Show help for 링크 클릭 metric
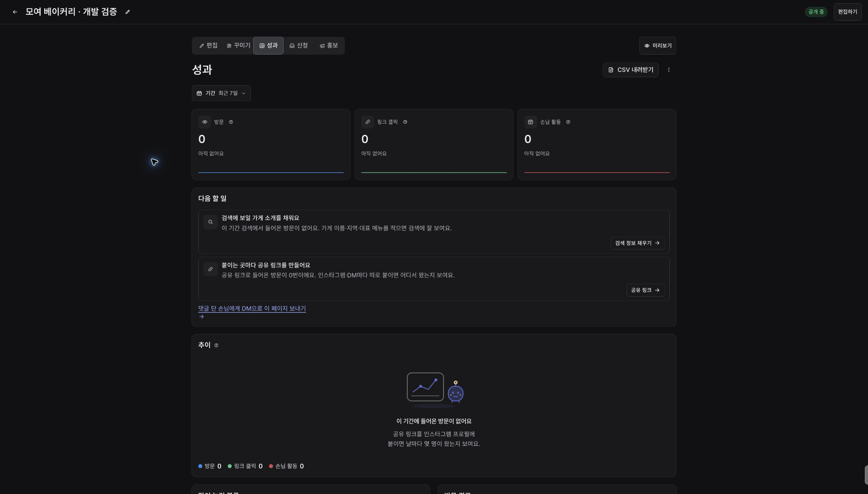Screen dimensions: 868x494 pyautogui.click(x=405, y=122)
